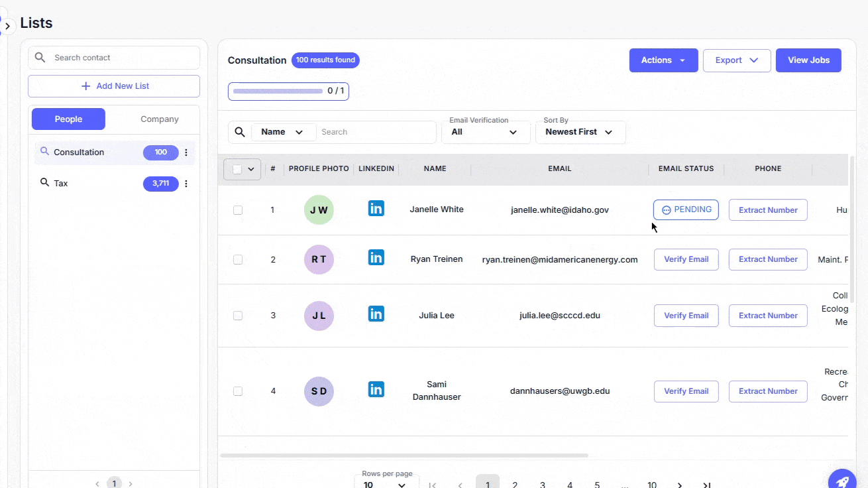Select the row checkbox for Ryan Treinen

pos(238,260)
